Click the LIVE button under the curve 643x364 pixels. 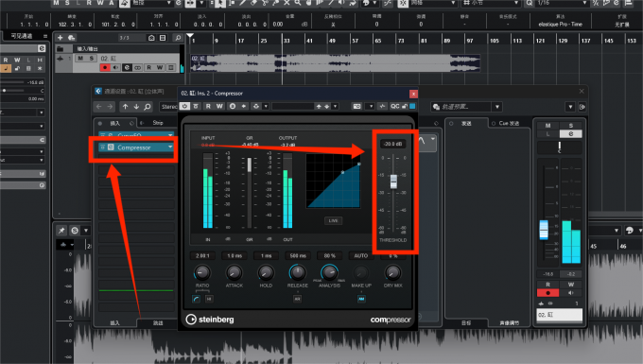pos(333,220)
